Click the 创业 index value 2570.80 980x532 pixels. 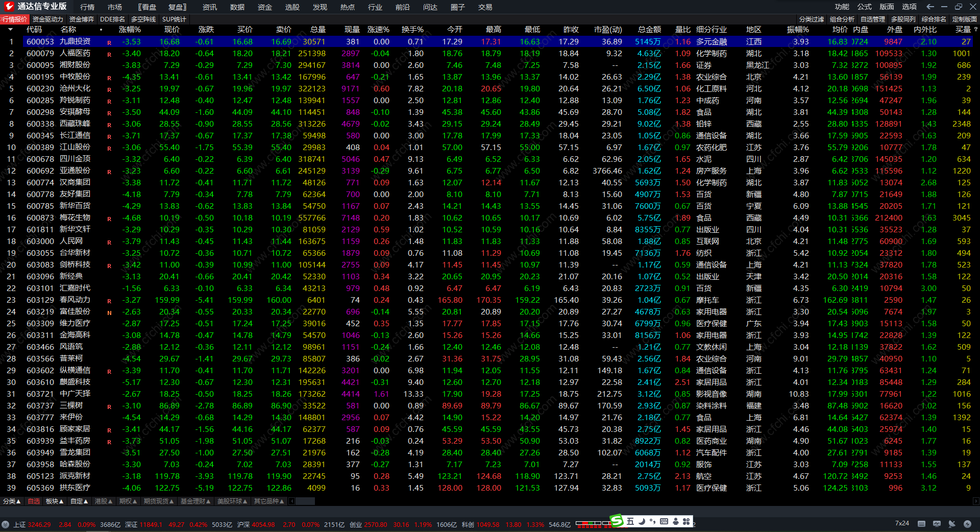coord(375,524)
